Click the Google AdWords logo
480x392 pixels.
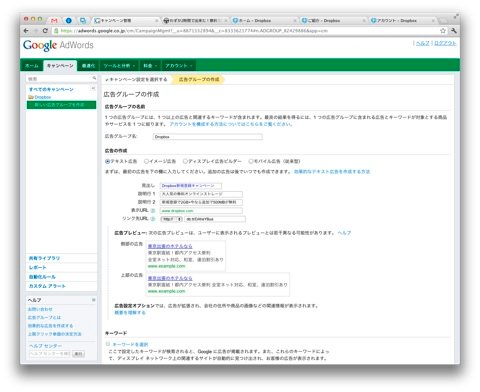[58, 45]
